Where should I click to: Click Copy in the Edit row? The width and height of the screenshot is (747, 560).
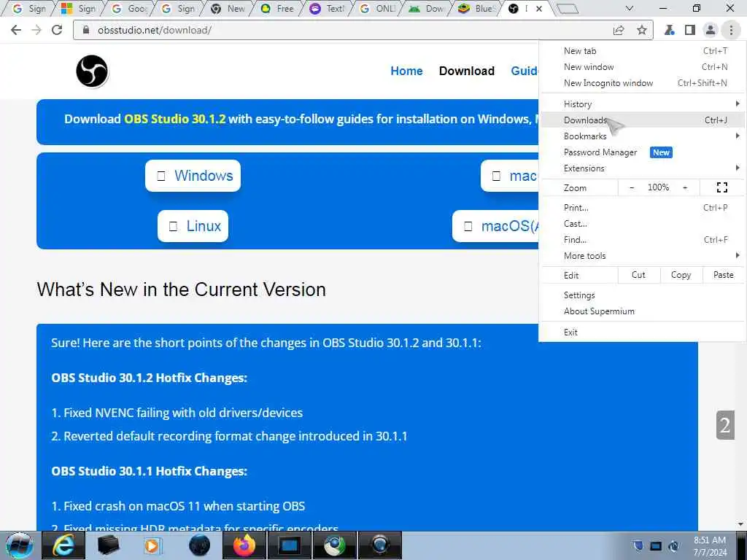(x=681, y=275)
